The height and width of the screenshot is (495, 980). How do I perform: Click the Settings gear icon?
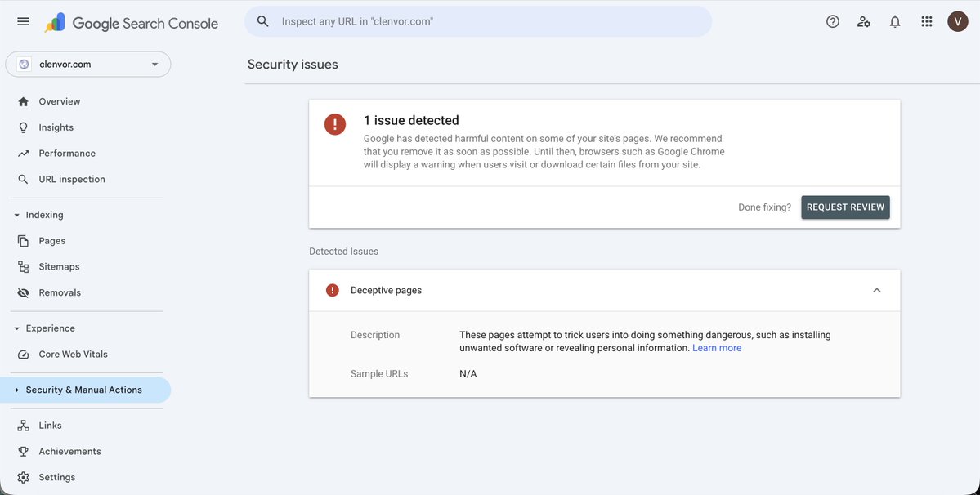coord(23,478)
